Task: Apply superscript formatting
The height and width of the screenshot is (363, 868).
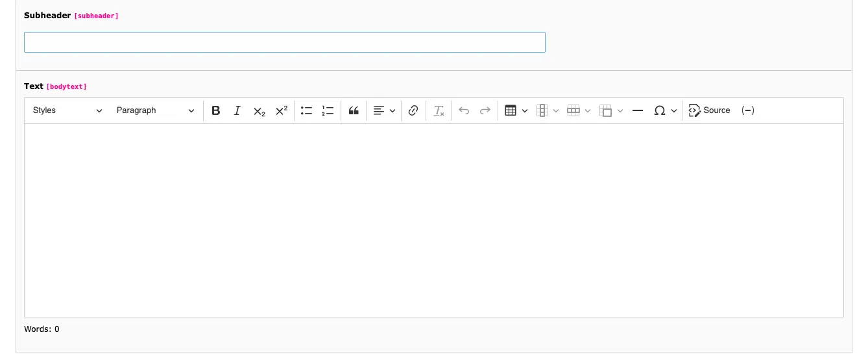Action: 282,110
